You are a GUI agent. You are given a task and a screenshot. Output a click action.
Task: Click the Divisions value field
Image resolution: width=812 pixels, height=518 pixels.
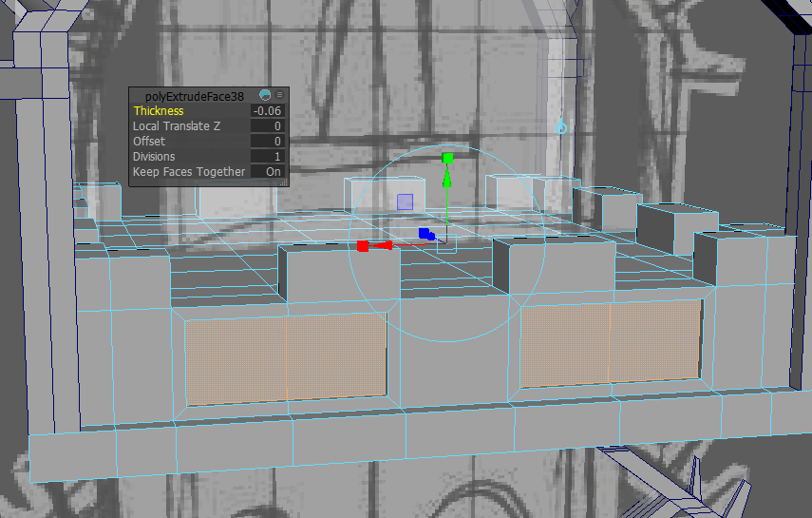267,157
